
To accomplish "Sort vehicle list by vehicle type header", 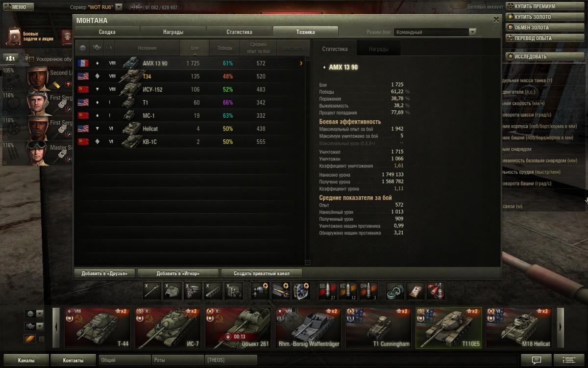I will [x=97, y=48].
